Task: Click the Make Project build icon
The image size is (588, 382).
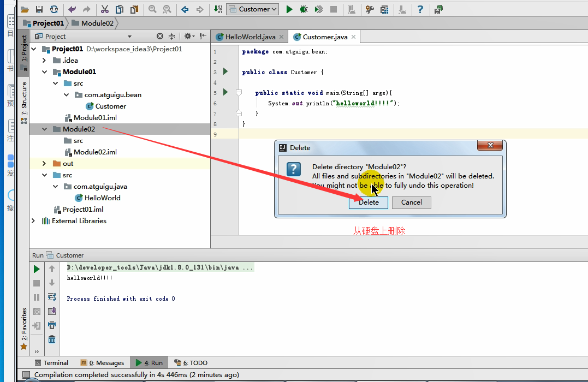Action: coord(218,9)
